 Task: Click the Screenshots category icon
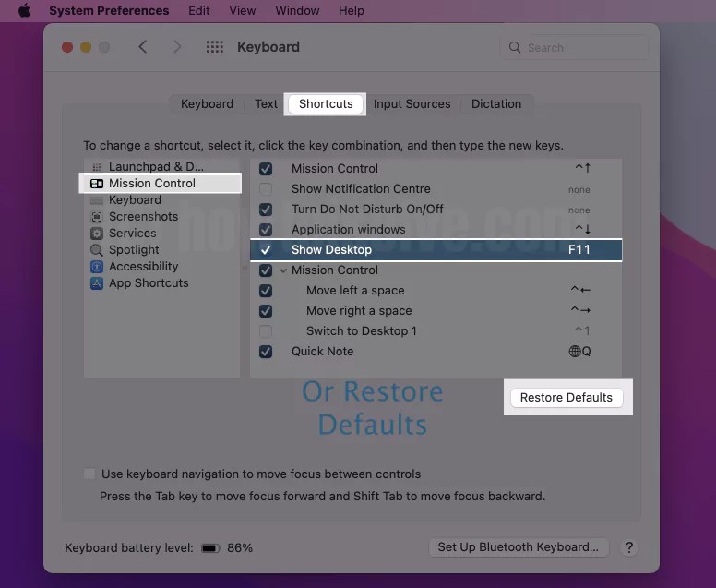click(x=97, y=217)
